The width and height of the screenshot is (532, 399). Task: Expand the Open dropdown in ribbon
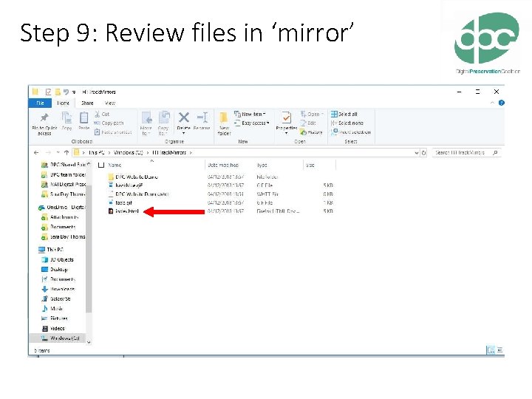pyautogui.click(x=312, y=114)
